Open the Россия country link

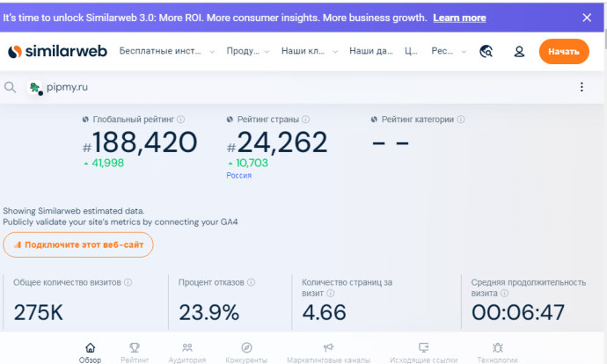coord(239,176)
